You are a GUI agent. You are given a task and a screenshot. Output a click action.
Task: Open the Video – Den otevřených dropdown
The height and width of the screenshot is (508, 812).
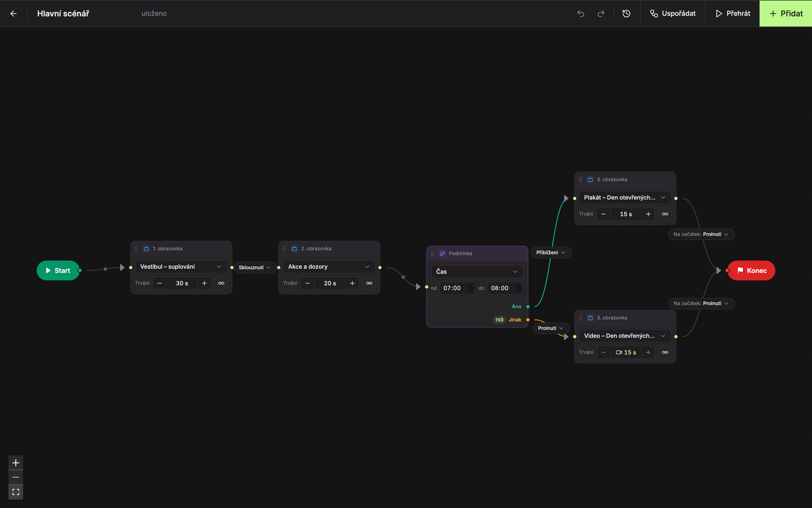click(625, 336)
